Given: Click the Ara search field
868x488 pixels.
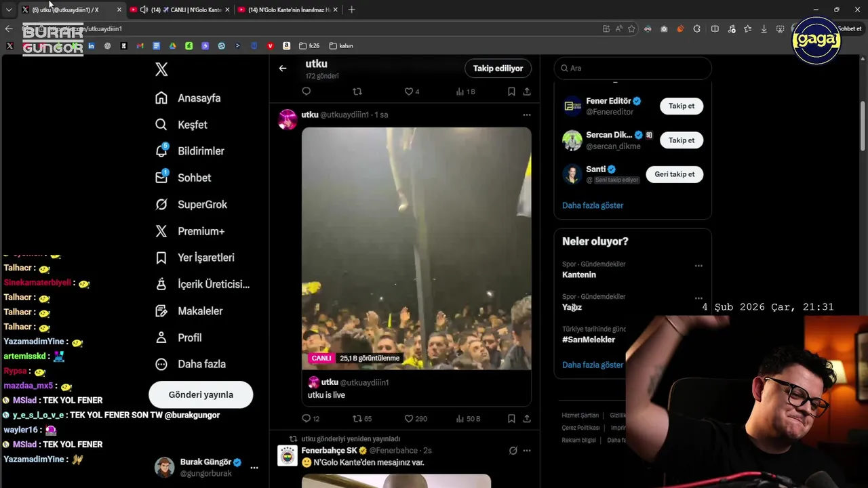Looking at the screenshot, I should [x=633, y=68].
